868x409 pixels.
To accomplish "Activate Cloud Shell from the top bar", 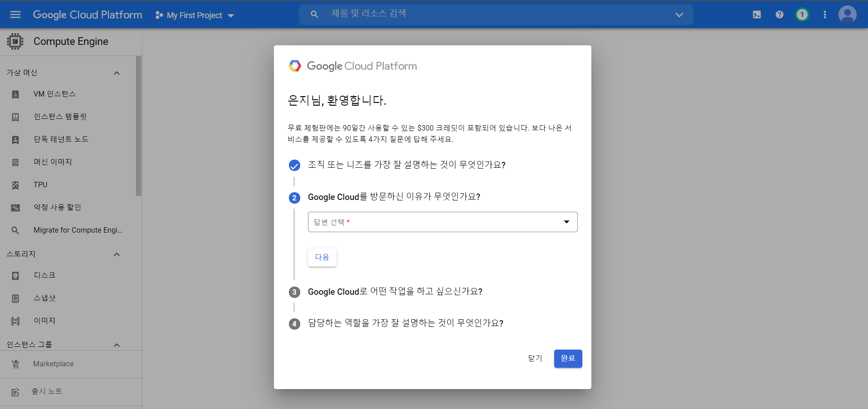I will point(757,15).
